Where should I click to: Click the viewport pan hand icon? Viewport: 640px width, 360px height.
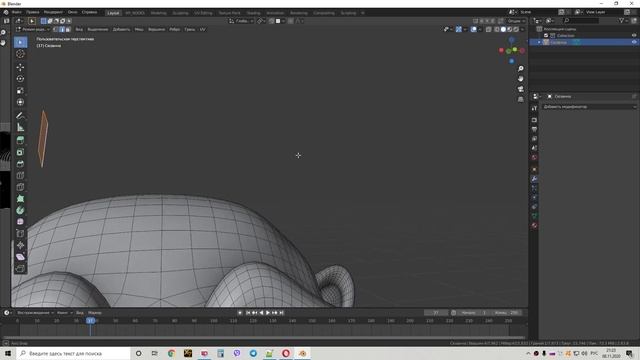pyautogui.click(x=520, y=79)
